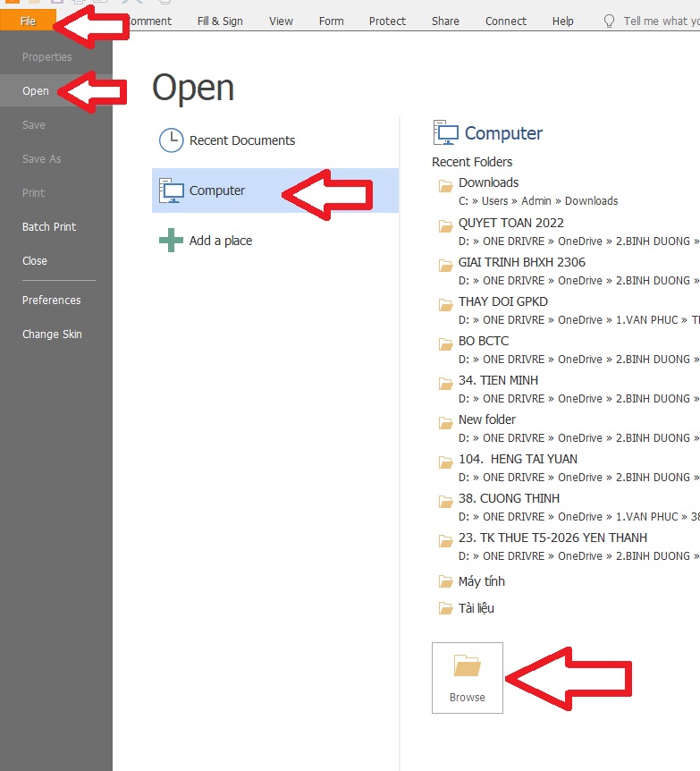Image resolution: width=700 pixels, height=771 pixels.
Task: Click the BO BCTC folder icon
Action: pyautogui.click(x=445, y=344)
